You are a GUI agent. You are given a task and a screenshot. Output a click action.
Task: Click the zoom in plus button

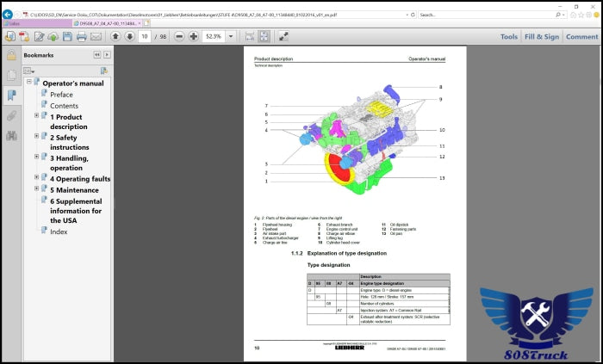click(x=193, y=37)
